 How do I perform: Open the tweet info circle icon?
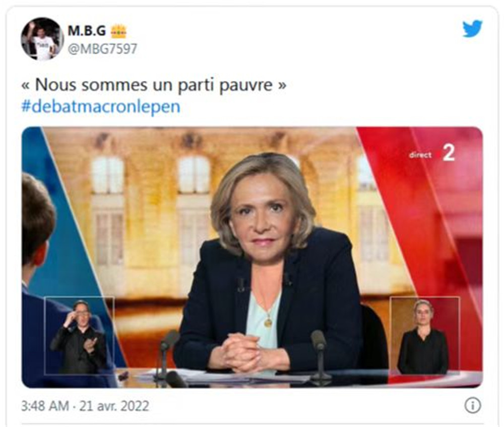pos(473,405)
